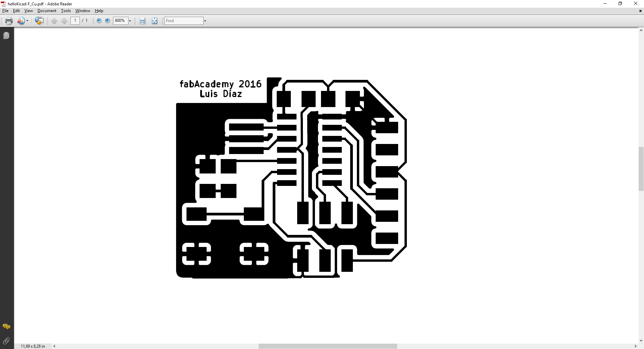The image size is (644, 349).
Task: Go to previous page arrow
Action: pyautogui.click(x=54, y=21)
